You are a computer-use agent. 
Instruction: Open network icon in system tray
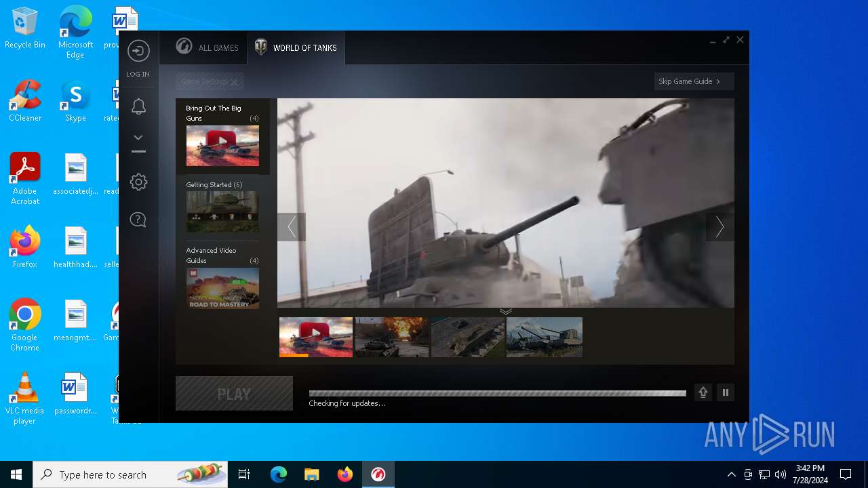pos(764,474)
